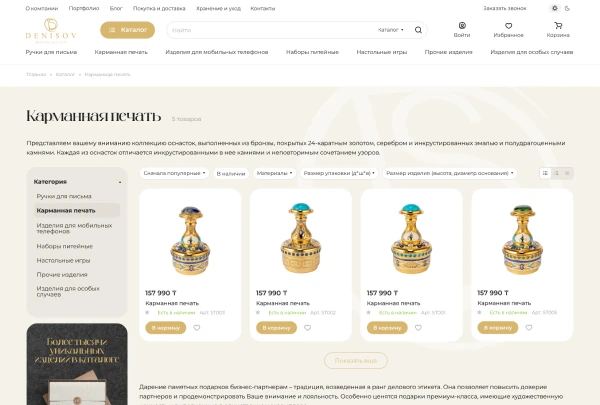Click the search magnifier icon
Image resolution: width=600 pixels, height=405 pixels.
pyautogui.click(x=418, y=30)
